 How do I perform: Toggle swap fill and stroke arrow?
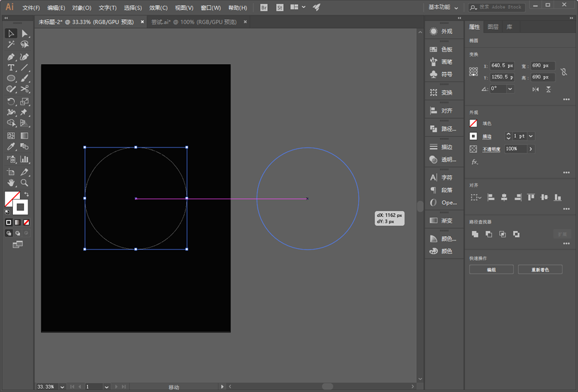26,194
